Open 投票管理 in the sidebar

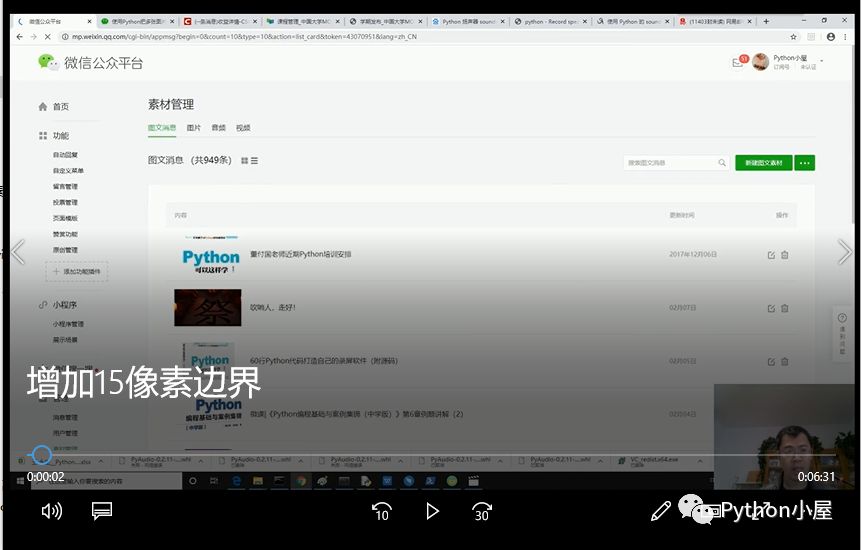[65, 203]
